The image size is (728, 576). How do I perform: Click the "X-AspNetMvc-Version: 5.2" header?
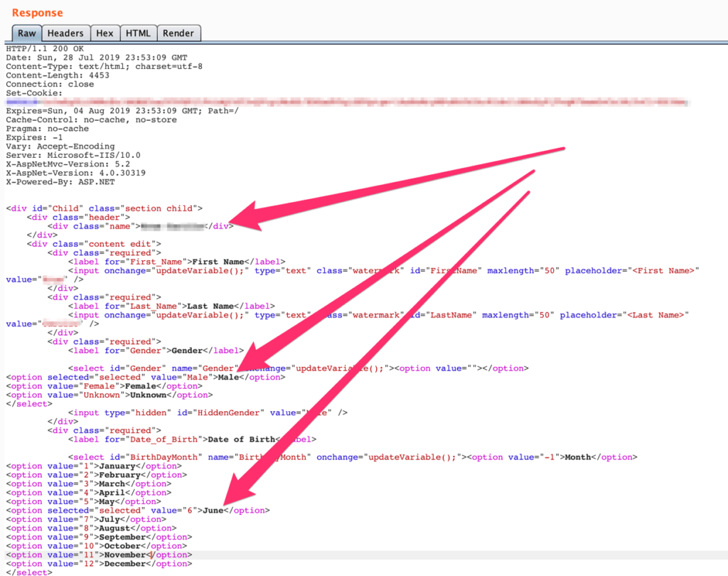[68, 164]
